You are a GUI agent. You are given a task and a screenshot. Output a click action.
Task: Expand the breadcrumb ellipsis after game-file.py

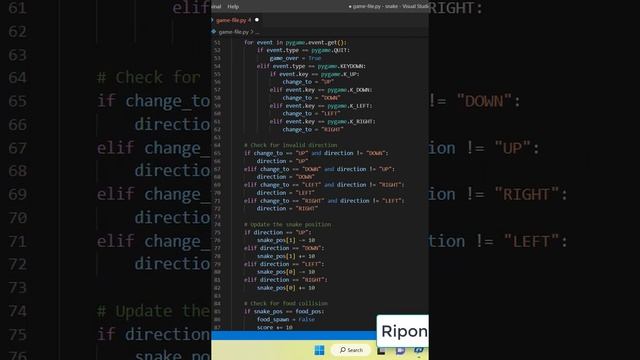click(x=258, y=32)
